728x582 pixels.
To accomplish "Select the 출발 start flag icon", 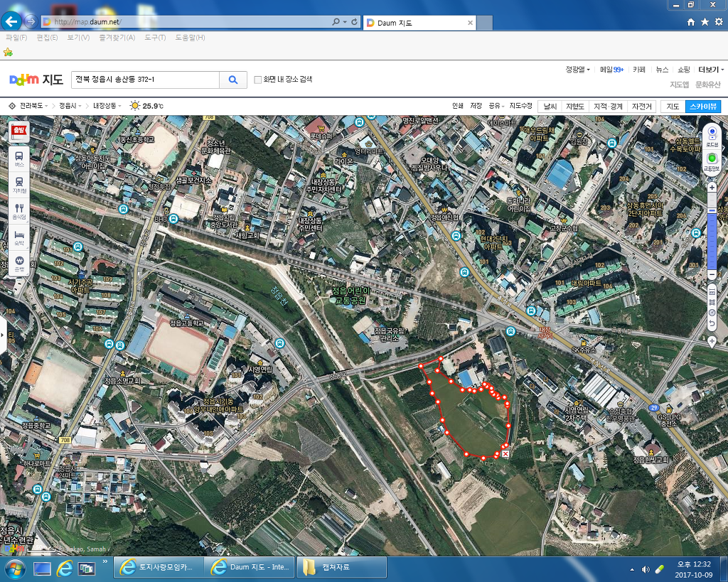I will 19,131.
